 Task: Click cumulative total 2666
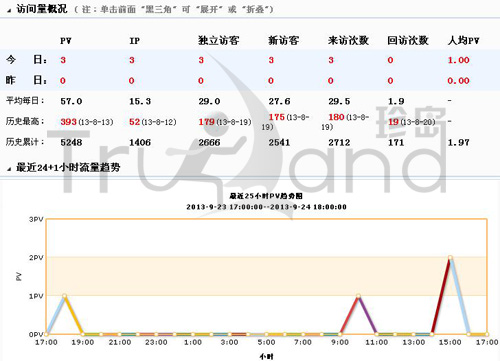click(209, 142)
